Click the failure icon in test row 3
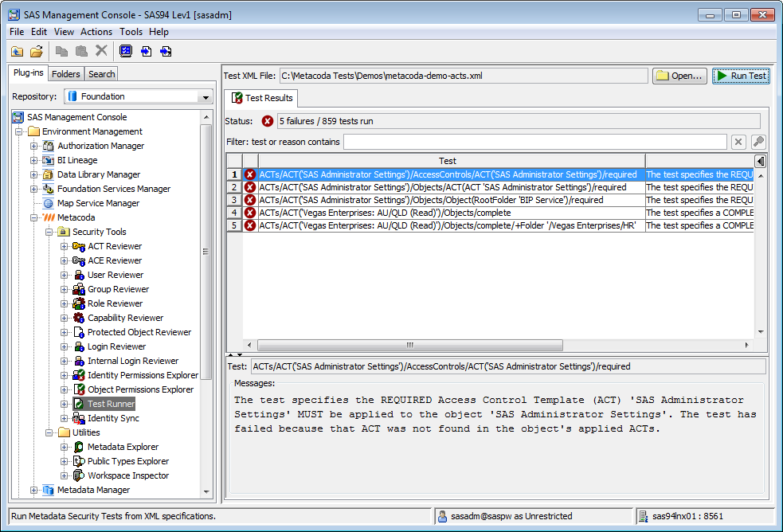783x532 pixels. [x=250, y=200]
